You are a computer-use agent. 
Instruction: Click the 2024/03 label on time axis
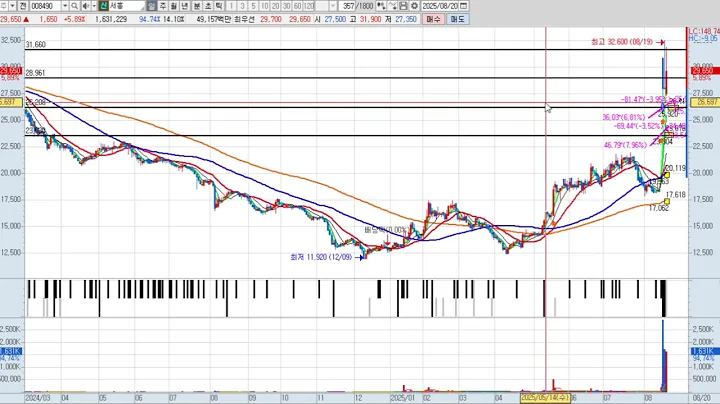(x=38, y=398)
